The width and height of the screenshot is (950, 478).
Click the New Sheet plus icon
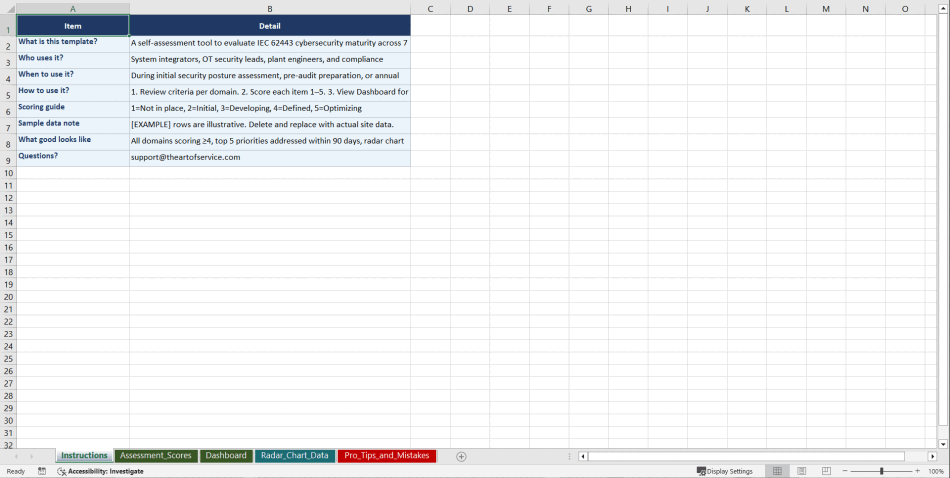[461, 456]
